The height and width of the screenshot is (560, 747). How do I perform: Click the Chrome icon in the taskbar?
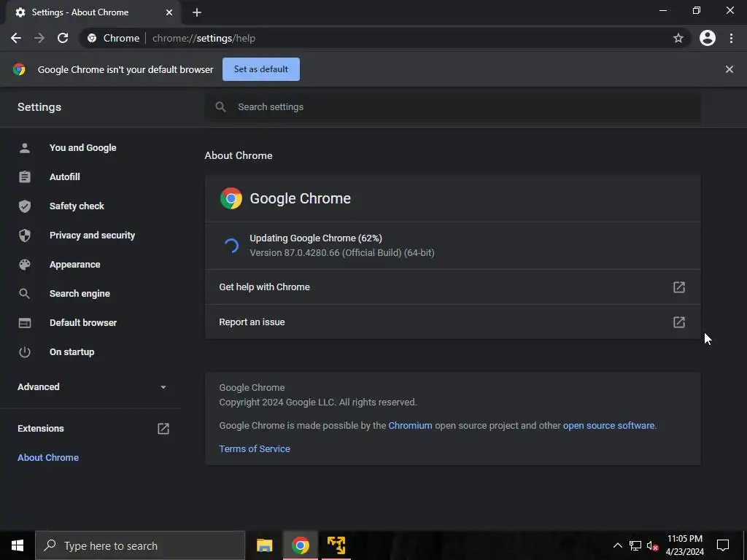(x=301, y=545)
